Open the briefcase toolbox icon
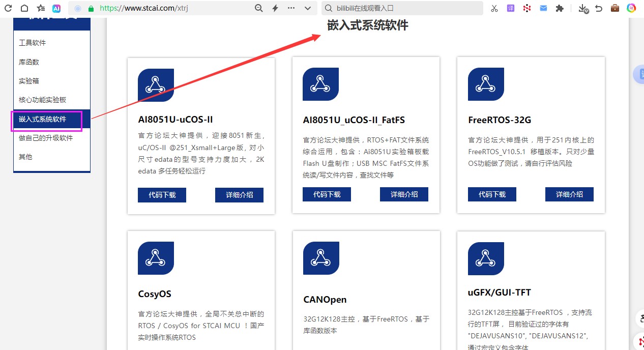This screenshot has height=350, width=644. [x=614, y=8]
